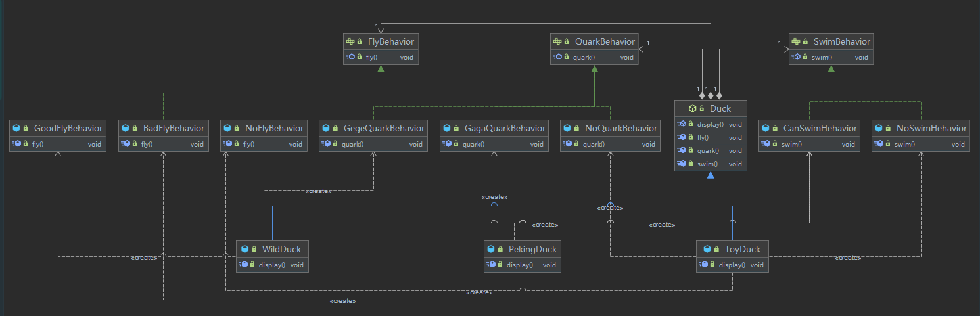Select the CanSwimHehavior class title
The height and width of the screenshot is (316, 980).
[818, 128]
